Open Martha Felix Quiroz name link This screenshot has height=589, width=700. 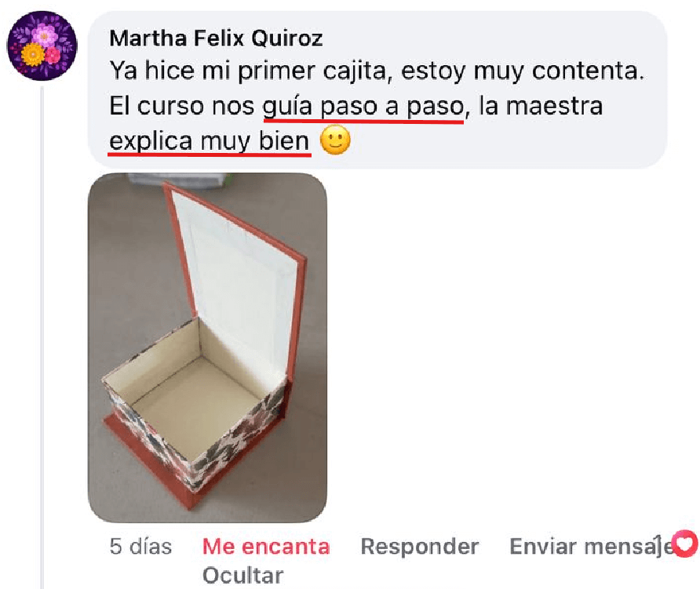(216, 38)
